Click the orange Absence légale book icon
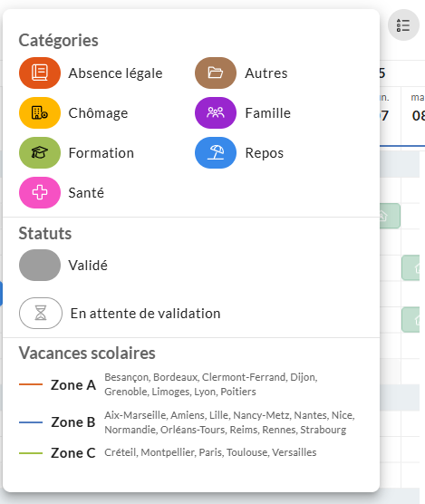Screen dimensions: 425x504 click(x=40, y=73)
